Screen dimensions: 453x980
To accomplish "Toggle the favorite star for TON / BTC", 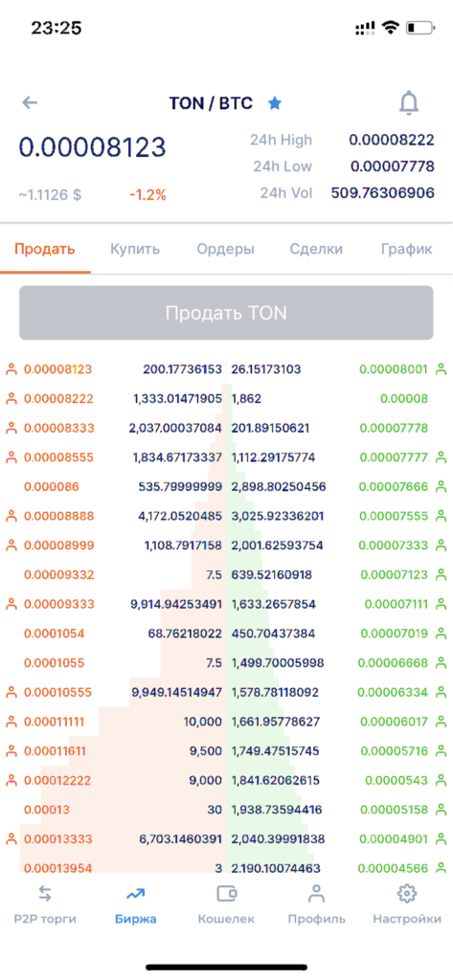I will 275,103.
